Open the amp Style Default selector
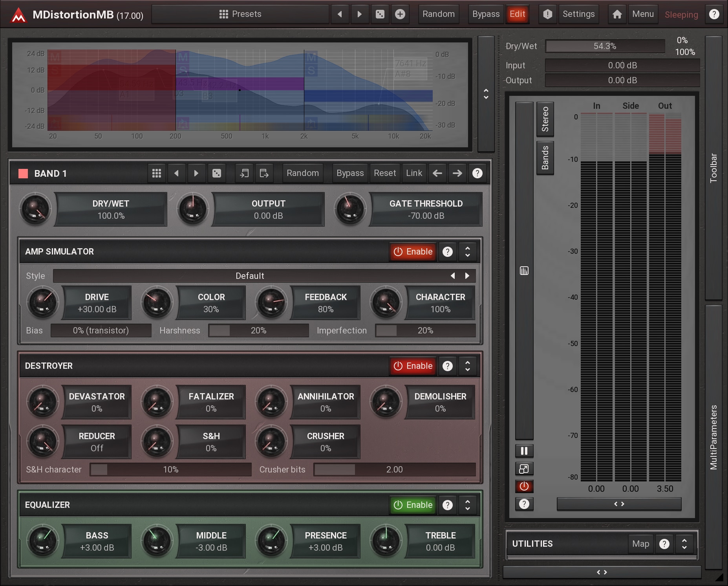This screenshot has height=586, width=728. (250, 276)
